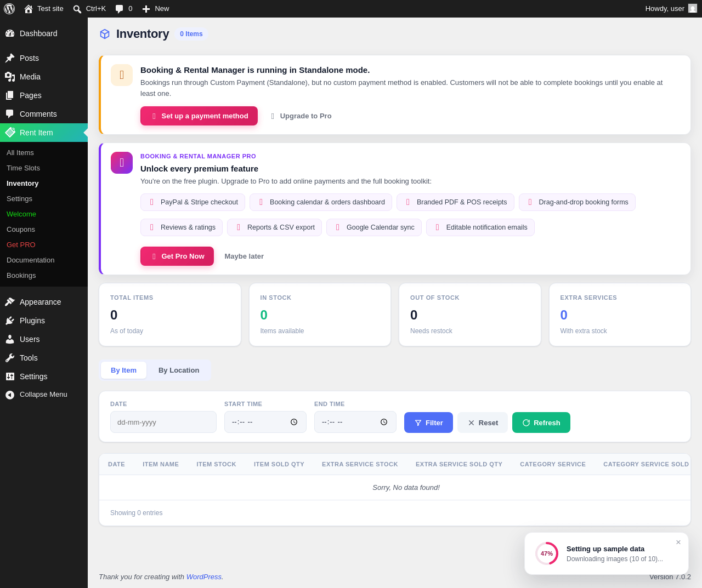Click the Date input field
The height and width of the screenshot is (588, 702).
163,422
